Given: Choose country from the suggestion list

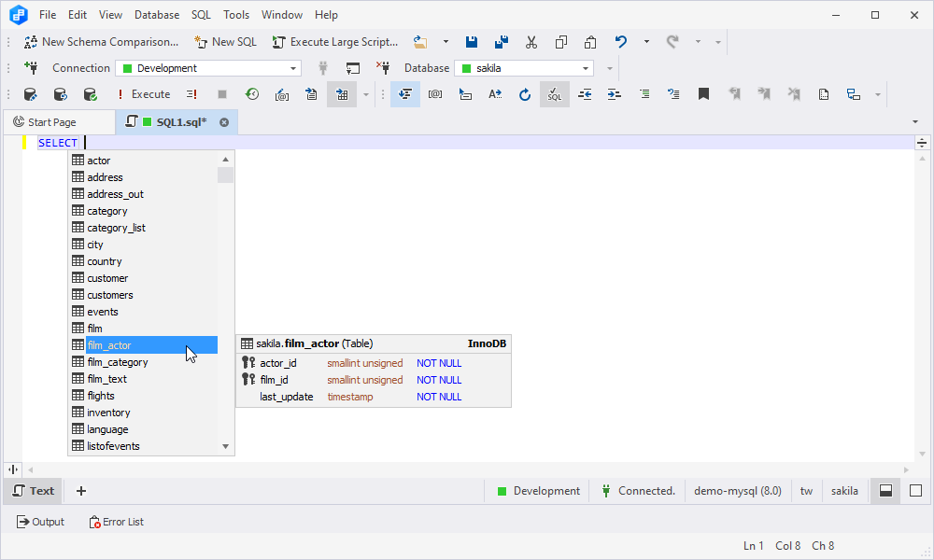Looking at the screenshot, I should (144, 261).
